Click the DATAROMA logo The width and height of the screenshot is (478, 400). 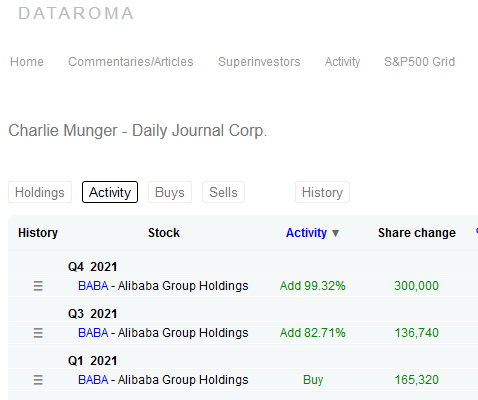point(76,14)
